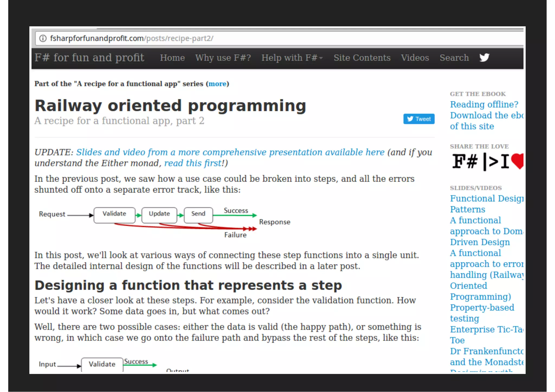Image resolution: width=555 pixels, height=392 pixels.
Task: Click the F# heart share image
Action: point(487,162)
